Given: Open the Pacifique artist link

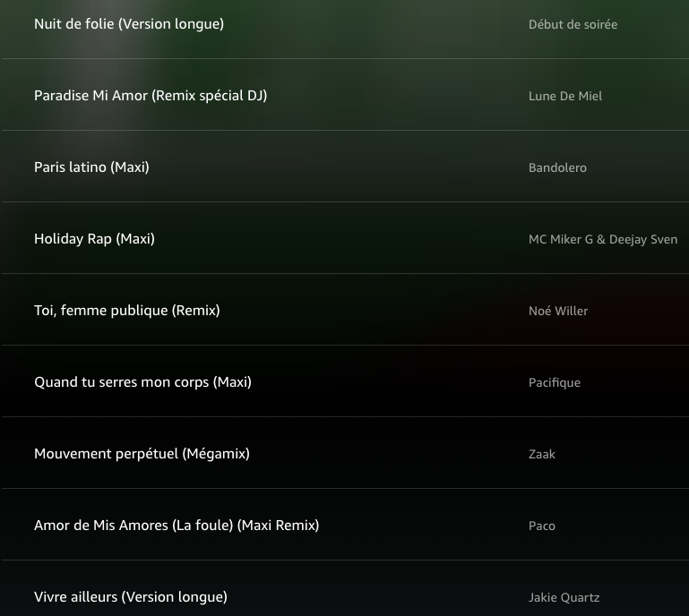Looking at the screenshot, I should 554,382.
